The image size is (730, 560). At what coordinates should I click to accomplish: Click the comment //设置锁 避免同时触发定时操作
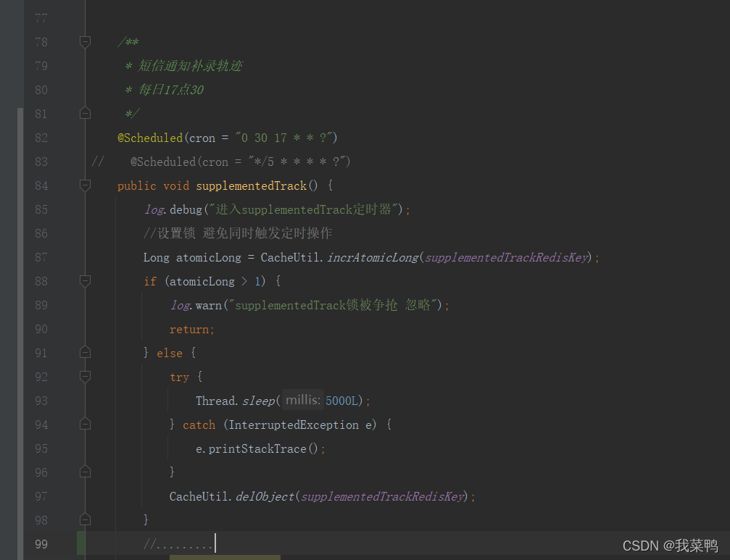(x=238, y=233)
